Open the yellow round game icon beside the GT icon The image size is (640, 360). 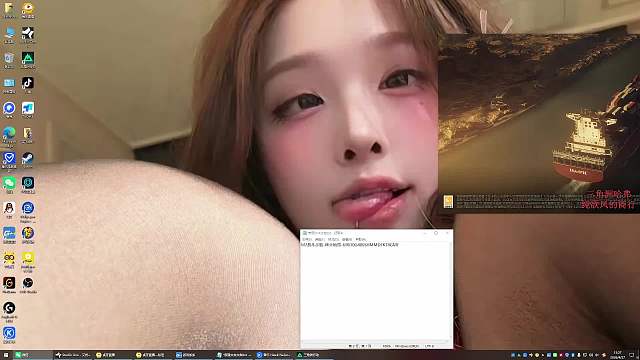tap(28, 235)
